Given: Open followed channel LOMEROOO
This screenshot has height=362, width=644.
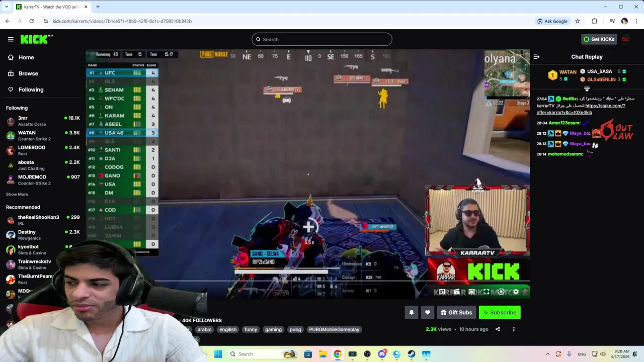Looking at the screenshot, I should (x=43, y=150).
